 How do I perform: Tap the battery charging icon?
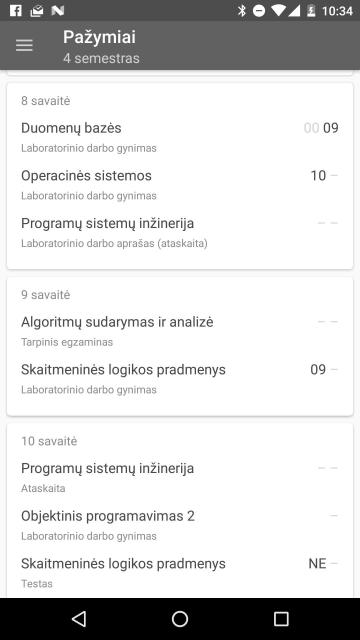[311, 11]
